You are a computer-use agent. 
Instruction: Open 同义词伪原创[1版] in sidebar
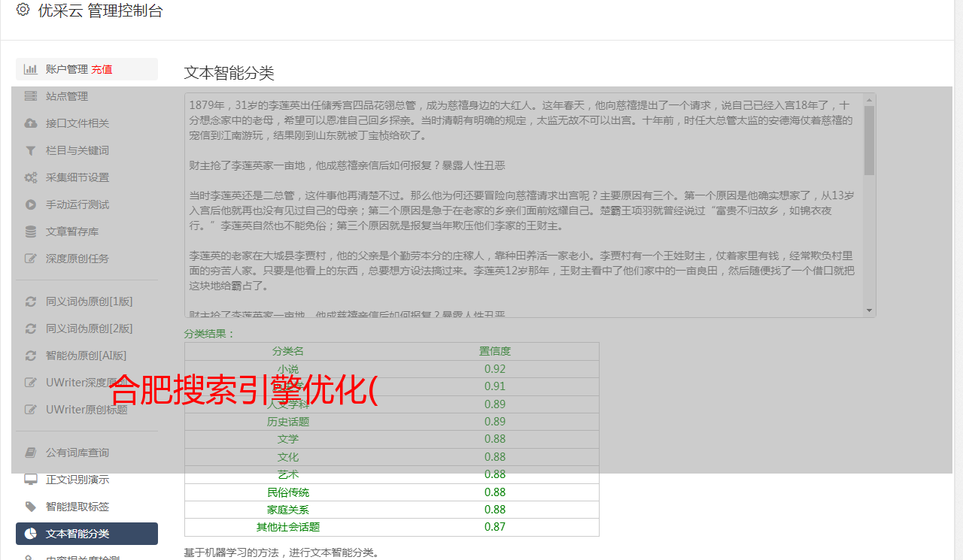pos(89,301)
